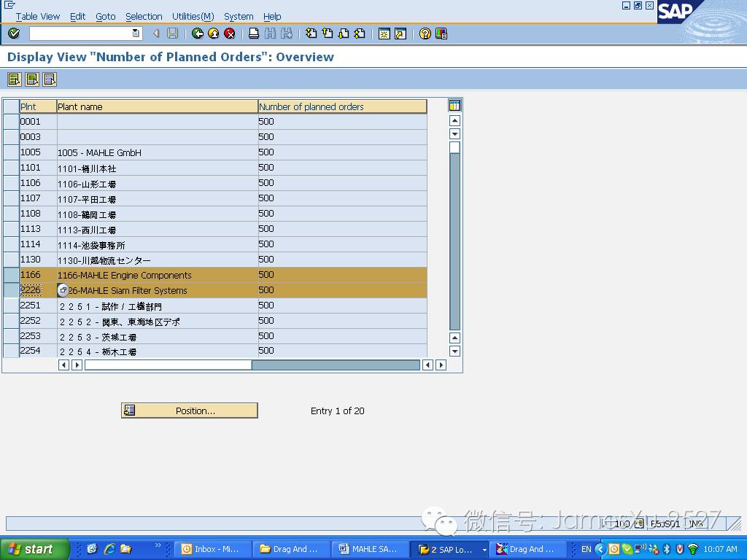Image resolution: width=747 pixels, height=560 pixels.
Task: Generate a shortcut with the toolbar icon
Action: click(400, 34)
